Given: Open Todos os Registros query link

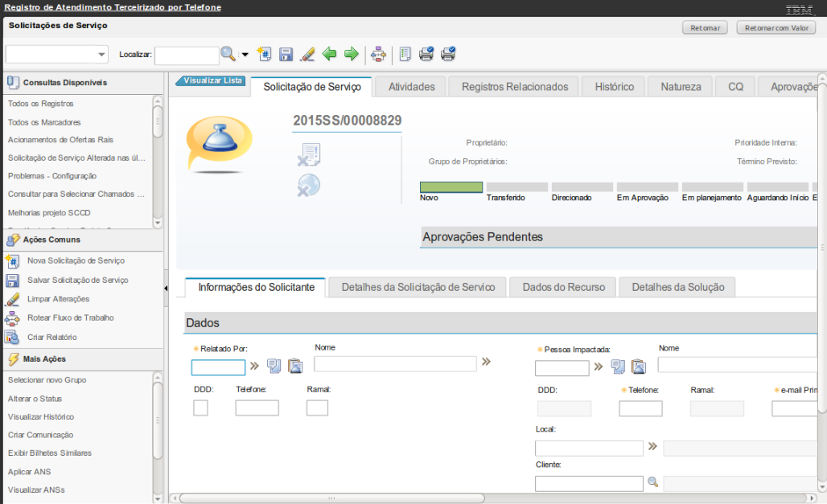Looking at the screenshot, I should 40,104.
